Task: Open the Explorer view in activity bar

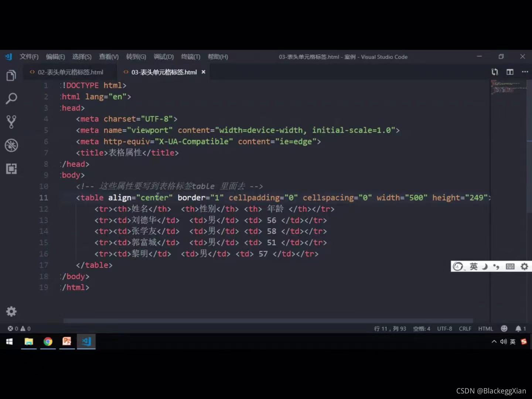Action: (x=11, y=75)
